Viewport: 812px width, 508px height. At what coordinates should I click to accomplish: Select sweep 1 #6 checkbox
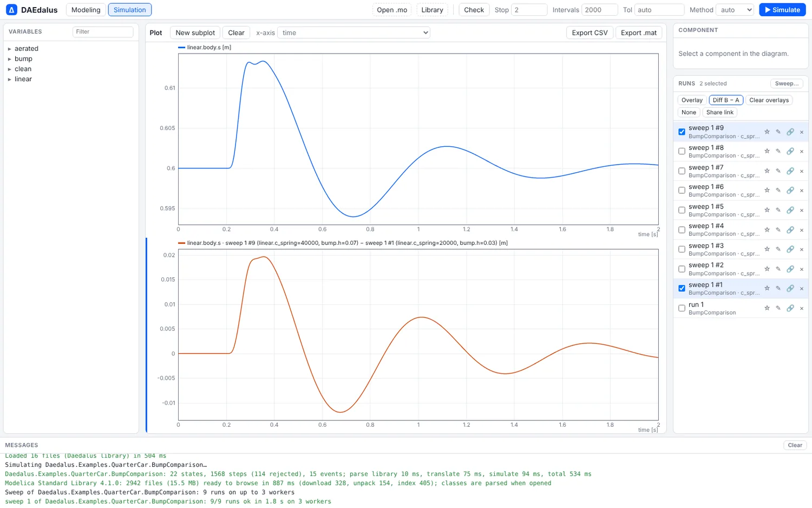682,191
